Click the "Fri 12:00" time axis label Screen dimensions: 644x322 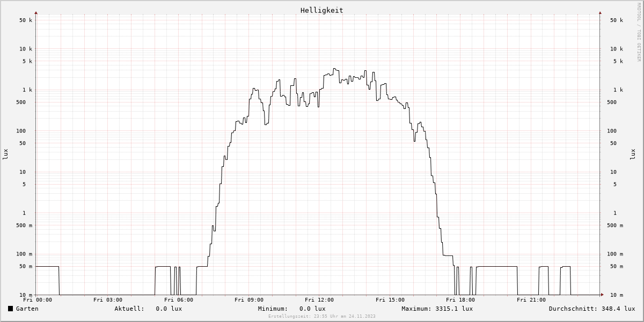point(319,300)
